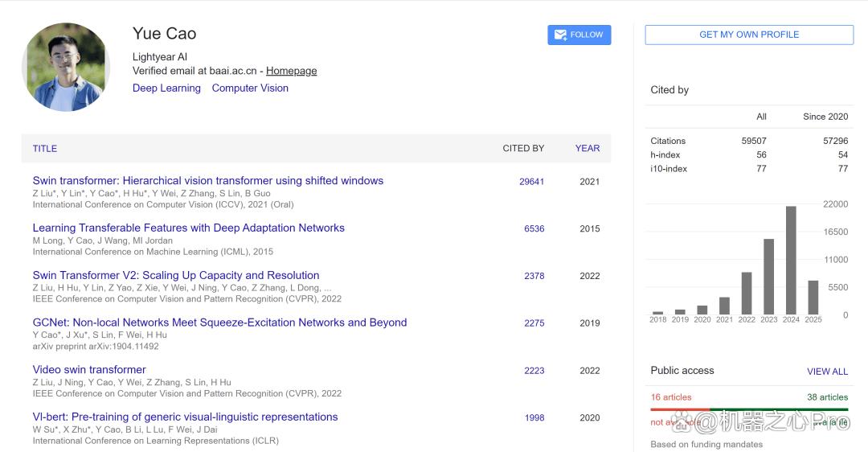
Task: Open the Vl-bert pre-training paper
Action: [x=185, y=417]
